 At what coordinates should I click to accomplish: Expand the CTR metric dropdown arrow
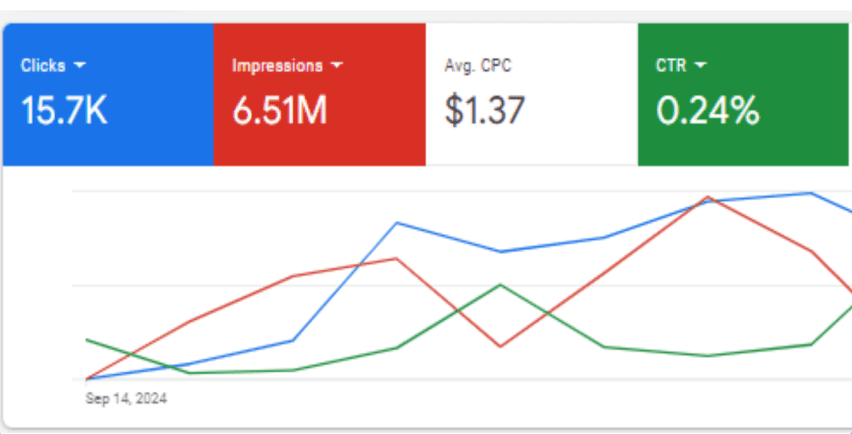coord(700,65)
